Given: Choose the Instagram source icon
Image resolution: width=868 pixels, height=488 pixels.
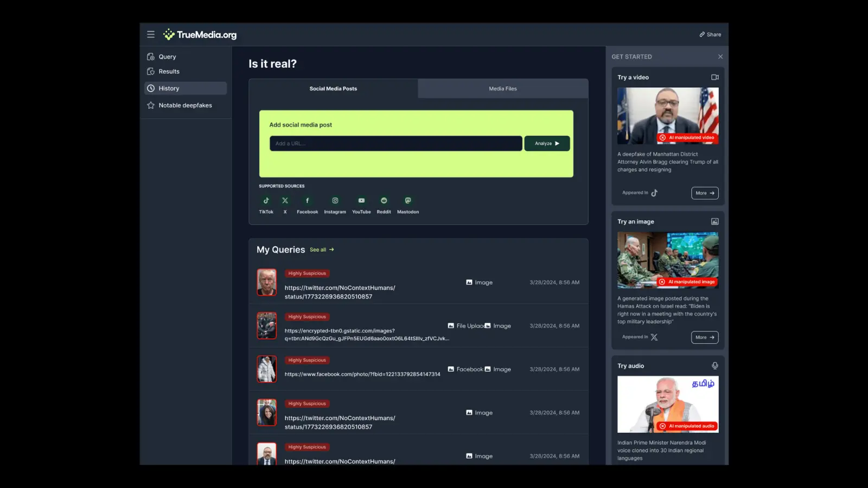Looking at the screenshot, I should pos(335,201).
